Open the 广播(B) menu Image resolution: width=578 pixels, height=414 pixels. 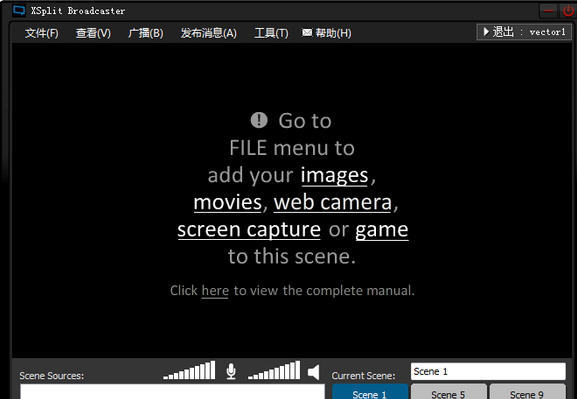pos(146,33)
